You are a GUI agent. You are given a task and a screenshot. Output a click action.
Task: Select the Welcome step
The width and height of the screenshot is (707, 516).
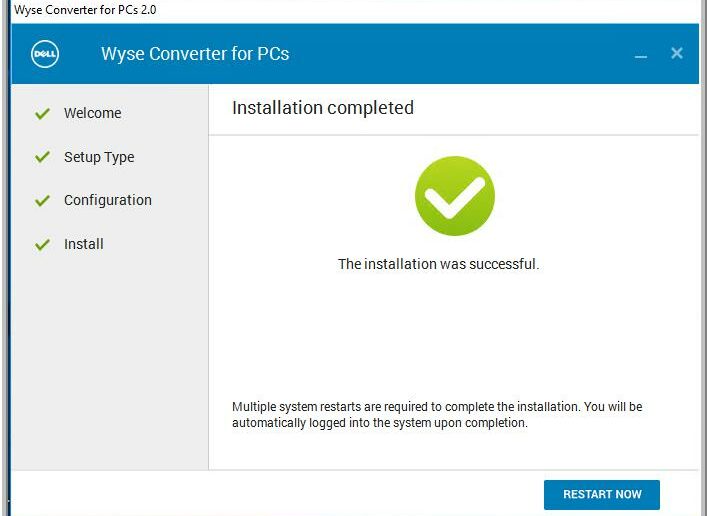click(92, 113)
